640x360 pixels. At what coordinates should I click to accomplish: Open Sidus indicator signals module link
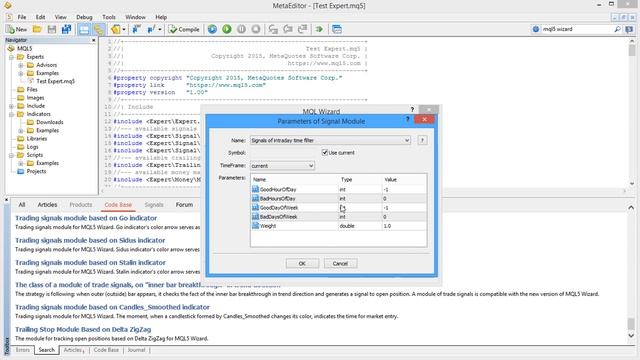click(x=90, y=240)
